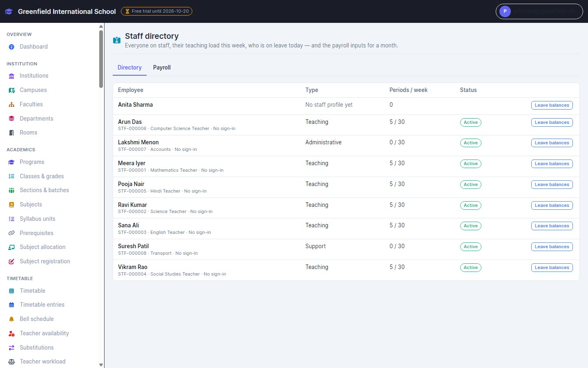Click the Campuses map icon
Screen dimensions: 588x368
click(11, 90)
